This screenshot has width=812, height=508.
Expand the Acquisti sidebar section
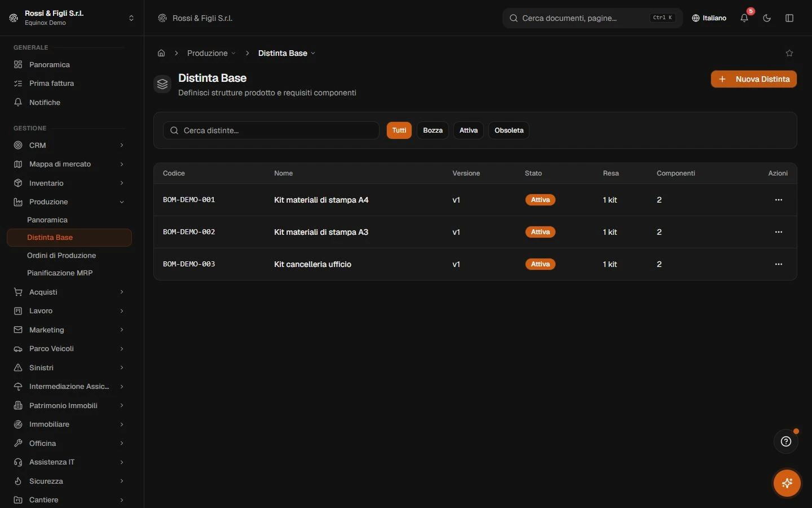click(x=69, y=292)
